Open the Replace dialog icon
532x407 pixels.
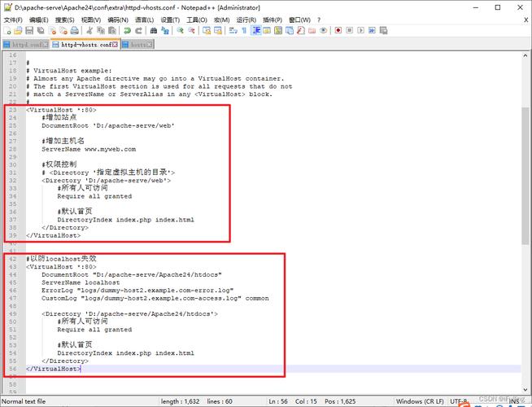(x=165, y=31)
